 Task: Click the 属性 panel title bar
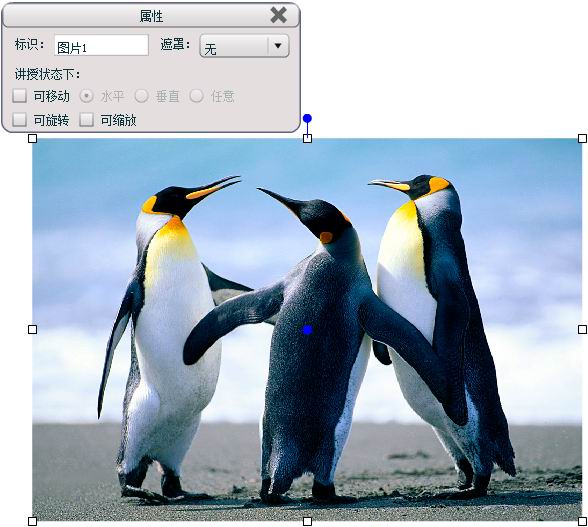[151, 16]
